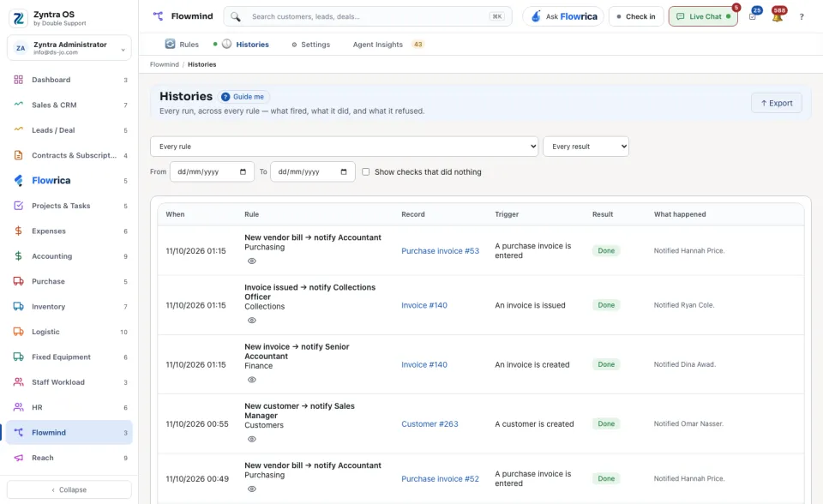Click the Purchase truck icon in sidebar

click(18, 281)
